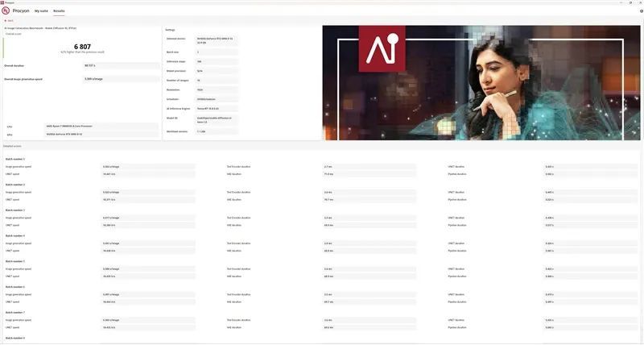Click the Model precision value in Settings

click(x=217, y=71)
